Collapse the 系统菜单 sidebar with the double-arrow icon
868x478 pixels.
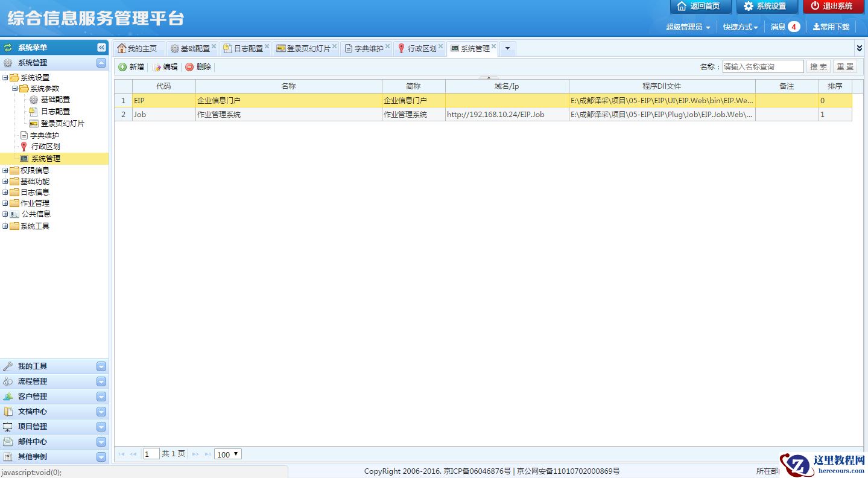[101, 48]
